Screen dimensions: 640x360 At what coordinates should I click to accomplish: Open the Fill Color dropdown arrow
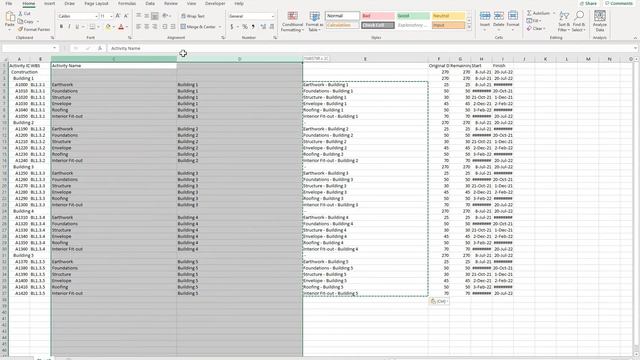113,27
